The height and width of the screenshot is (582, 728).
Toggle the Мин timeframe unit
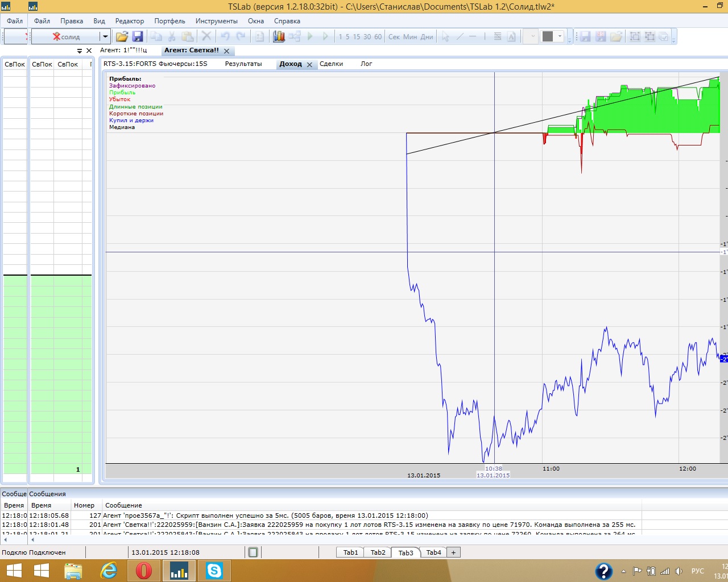tap(410, 37)
